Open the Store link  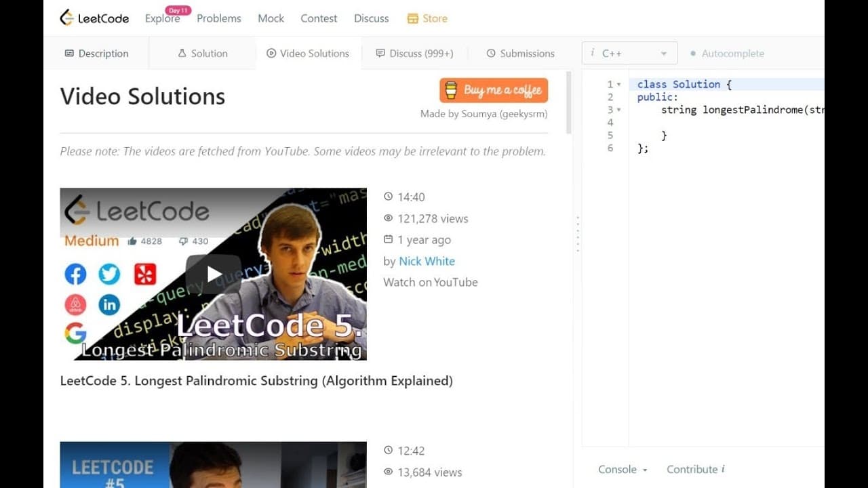427,18
